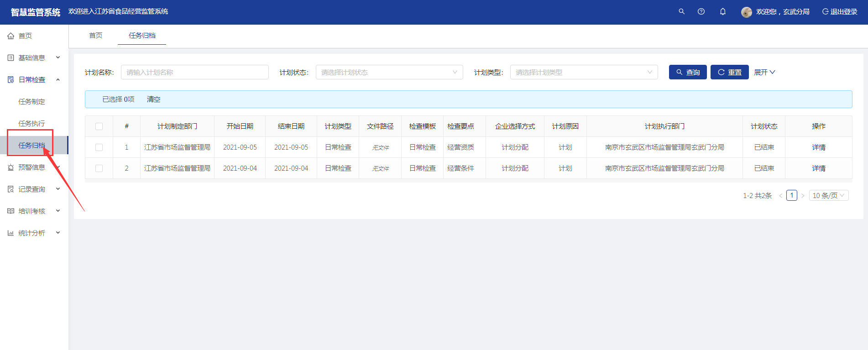
Task: Open the 计划状态 dropdown
Action: tap(389, 72)
